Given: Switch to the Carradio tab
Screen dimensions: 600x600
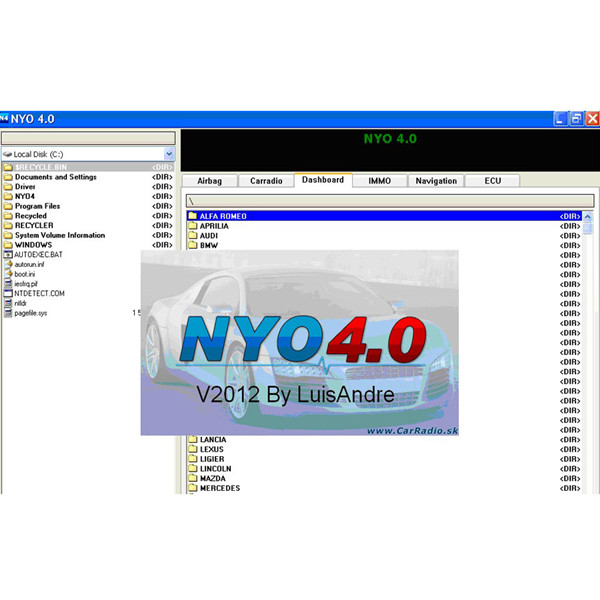Looking at the screenshot, I should click(x=267, y=181).
